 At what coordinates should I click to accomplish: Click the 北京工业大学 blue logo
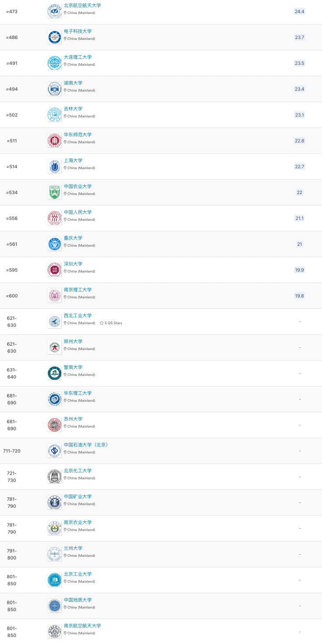click(x=55, y=580)
